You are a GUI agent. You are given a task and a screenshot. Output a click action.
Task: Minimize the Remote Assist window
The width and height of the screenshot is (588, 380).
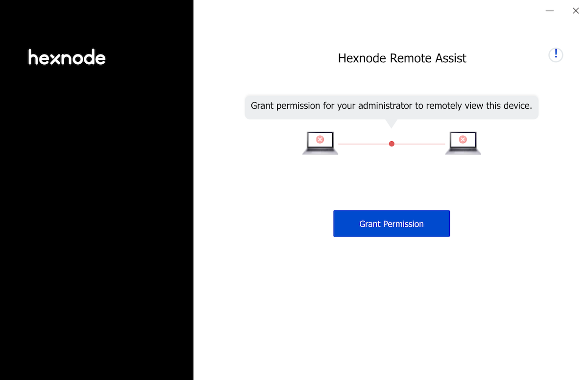pos(550,11)
